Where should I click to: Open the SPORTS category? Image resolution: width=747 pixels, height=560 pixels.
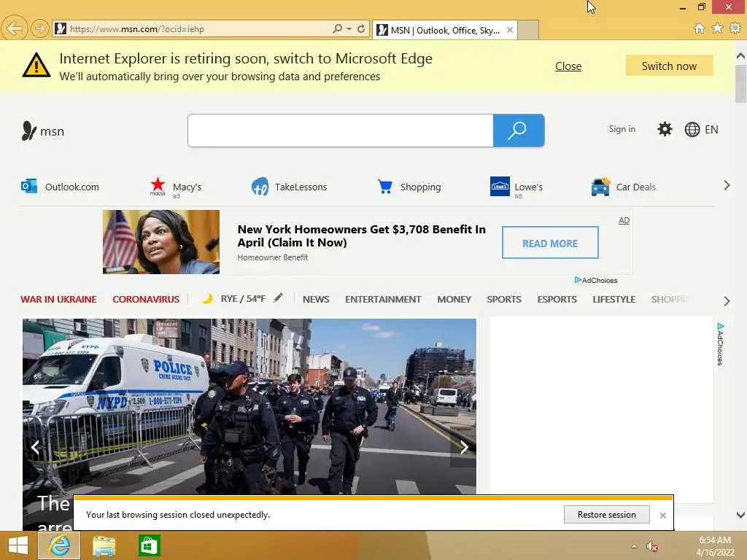tap(504, 300)
